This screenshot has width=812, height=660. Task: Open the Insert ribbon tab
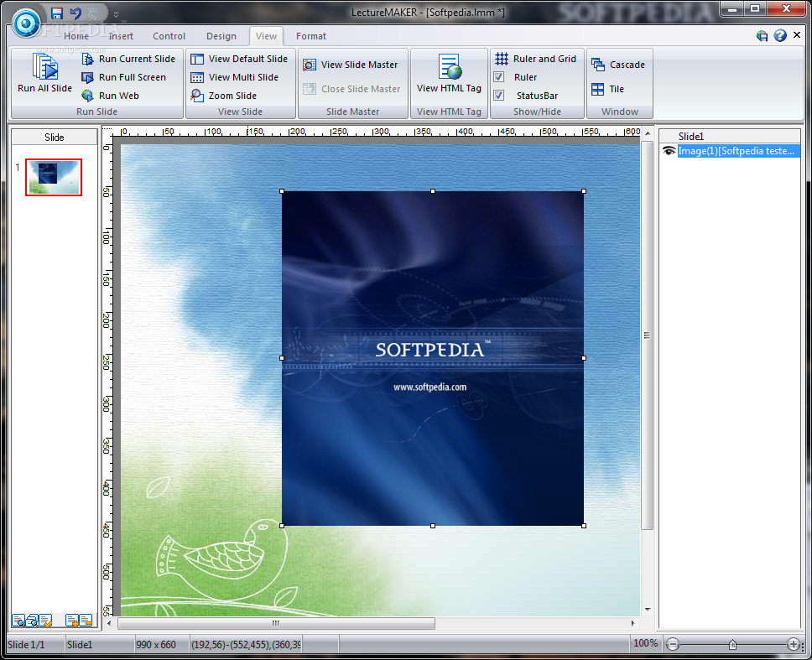[x=121, y=36]
